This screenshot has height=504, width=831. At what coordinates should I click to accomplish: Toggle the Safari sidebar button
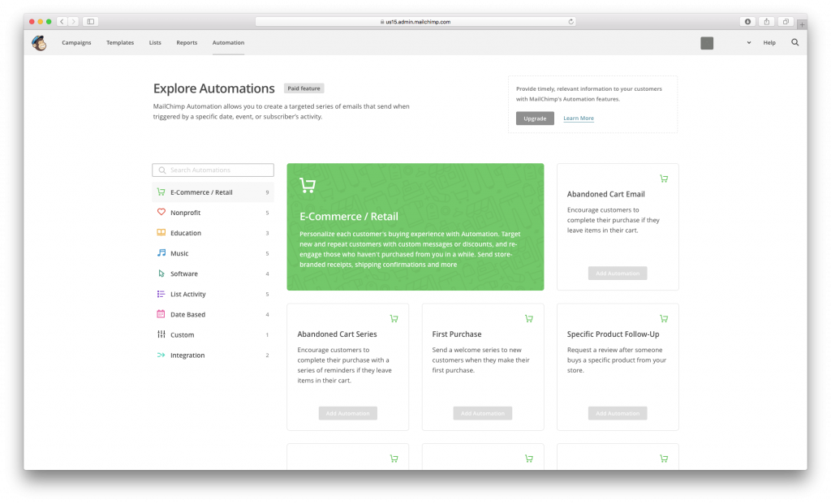[91, 22]
